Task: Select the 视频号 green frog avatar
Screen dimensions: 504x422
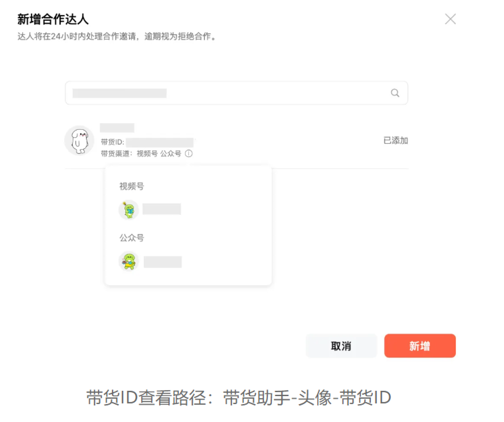Action: tap(128, 210)
